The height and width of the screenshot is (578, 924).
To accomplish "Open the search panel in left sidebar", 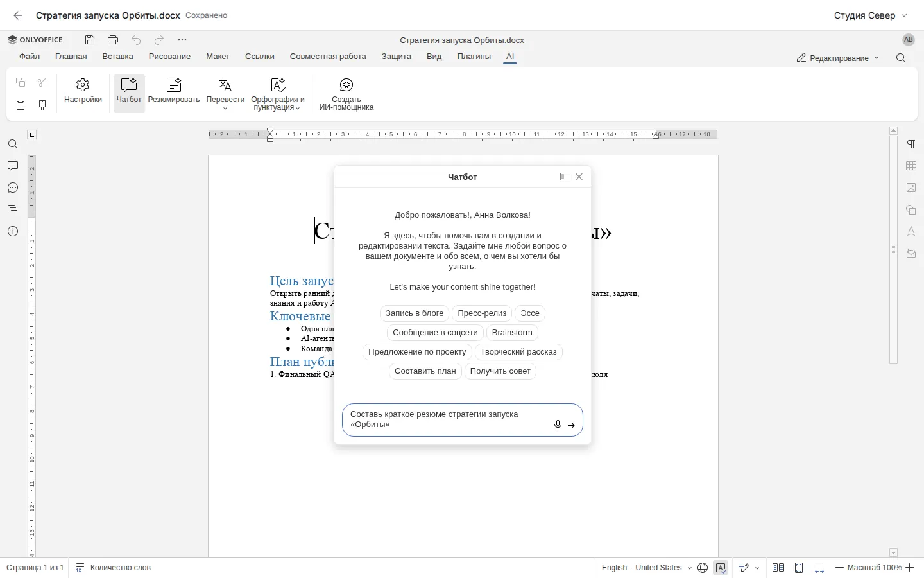I will (13, 144).
